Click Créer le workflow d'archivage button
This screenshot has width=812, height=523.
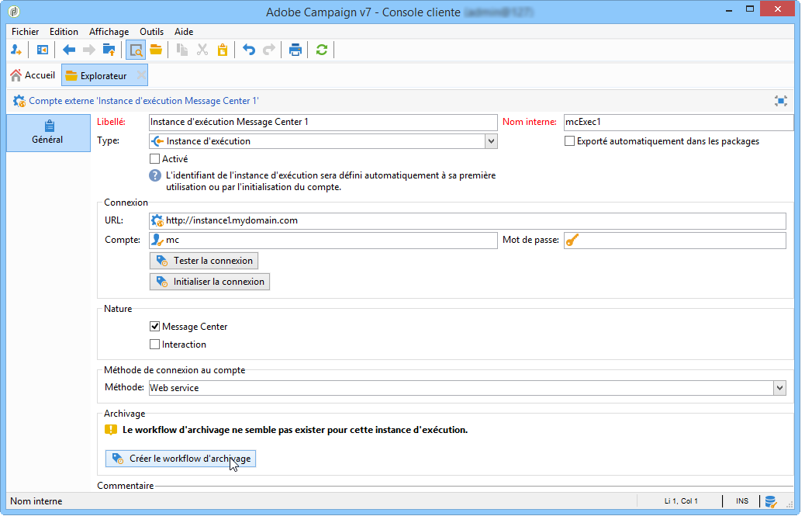coord(180,459)
